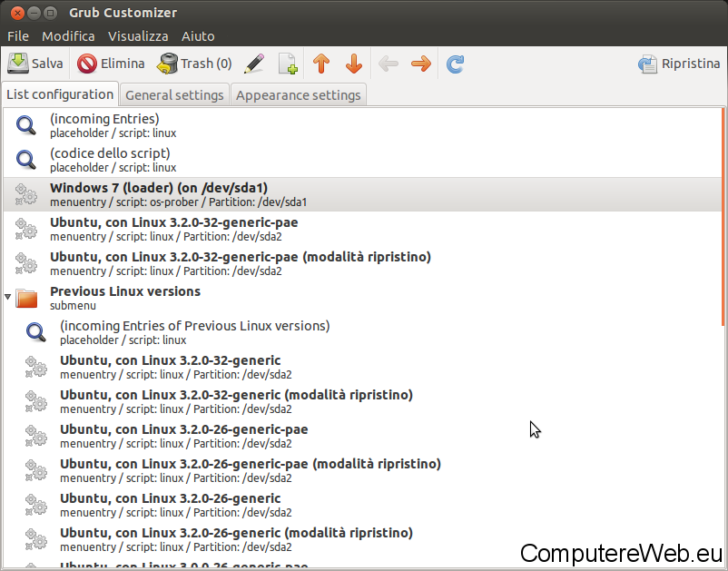Open the File menu

(x=18, y=36)
